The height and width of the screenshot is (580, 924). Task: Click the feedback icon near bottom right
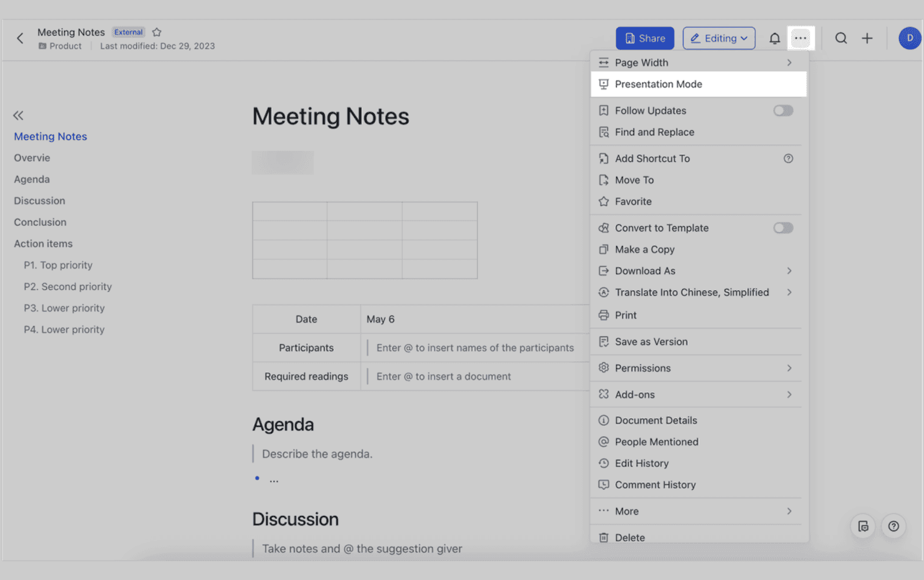(x=863, y=526)
